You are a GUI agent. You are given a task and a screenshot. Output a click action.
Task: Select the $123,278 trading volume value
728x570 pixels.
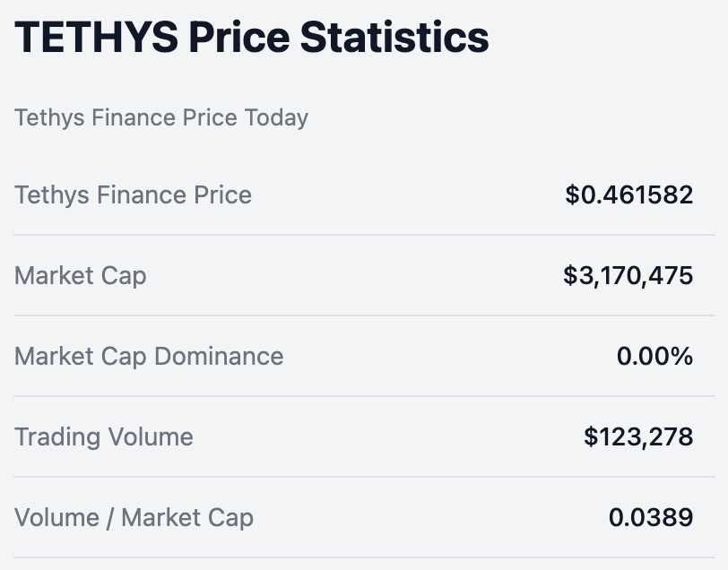point(638,437)
